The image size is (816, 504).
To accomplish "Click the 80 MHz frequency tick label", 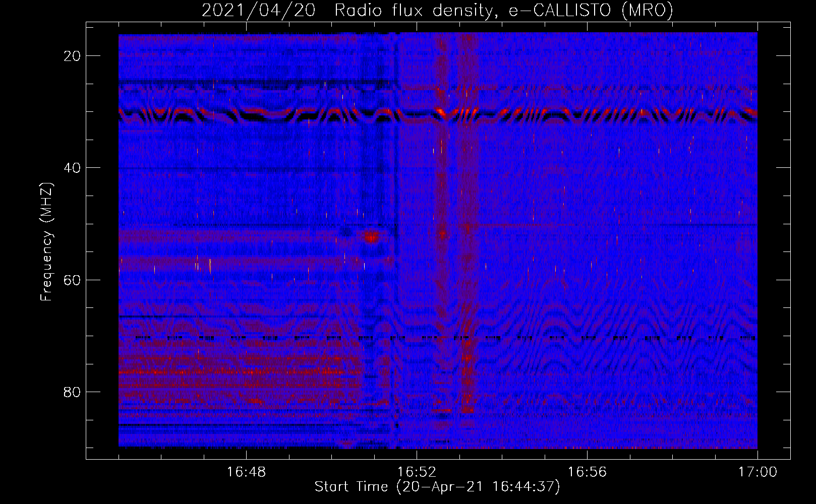I will [72, 392].
